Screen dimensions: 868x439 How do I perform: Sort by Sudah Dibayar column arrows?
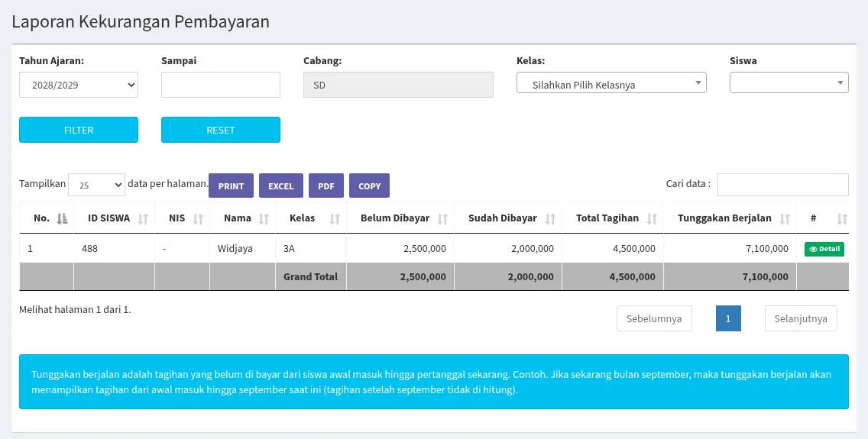tap(549, 218)
